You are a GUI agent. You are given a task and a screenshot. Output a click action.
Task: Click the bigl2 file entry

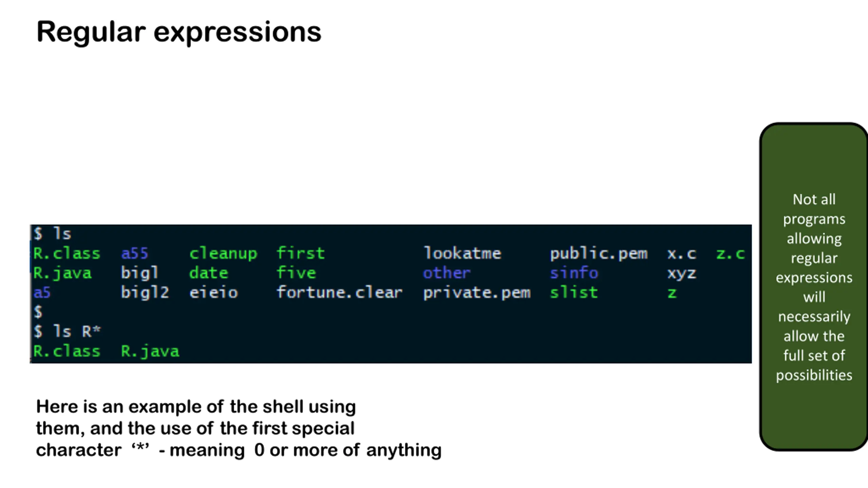145,292
